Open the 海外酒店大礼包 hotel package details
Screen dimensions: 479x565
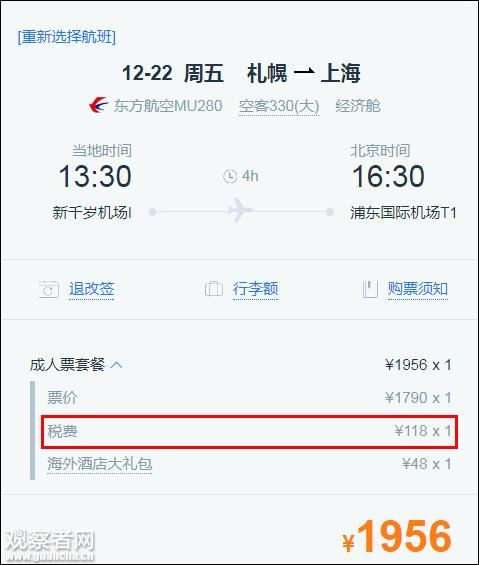(x=99, y=464)
